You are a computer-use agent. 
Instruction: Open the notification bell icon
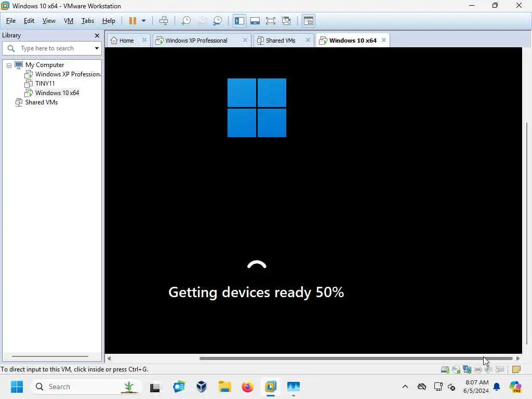click(x=497, y=387)
